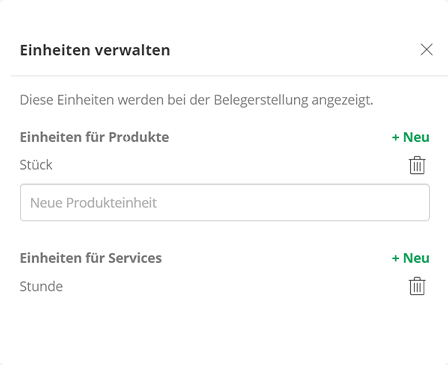Click green + Neu next to Services heading
Image resolution: width=448 pixels, height=365 pixels.
click(x=410, y=258)
